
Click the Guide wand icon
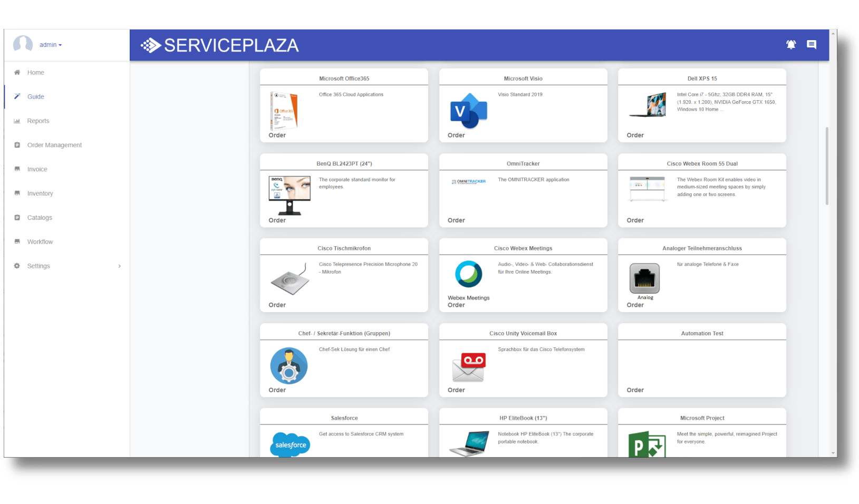17,96
